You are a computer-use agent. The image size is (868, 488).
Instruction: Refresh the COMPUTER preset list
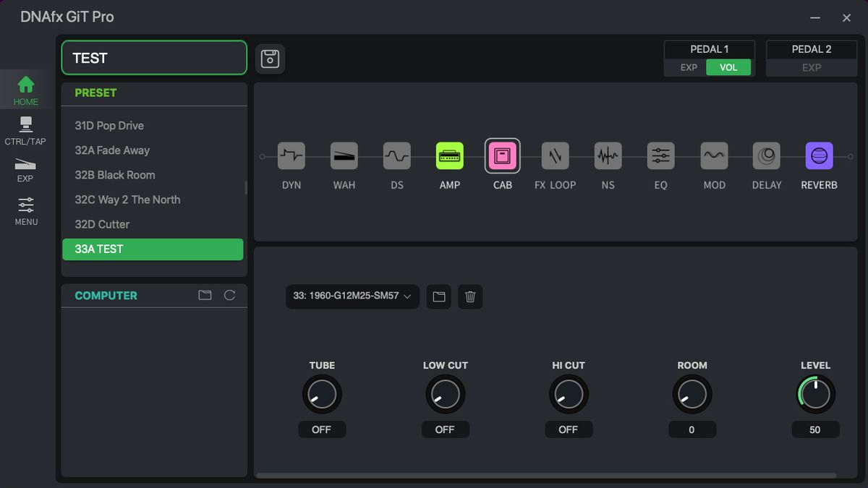coord(229,295)
